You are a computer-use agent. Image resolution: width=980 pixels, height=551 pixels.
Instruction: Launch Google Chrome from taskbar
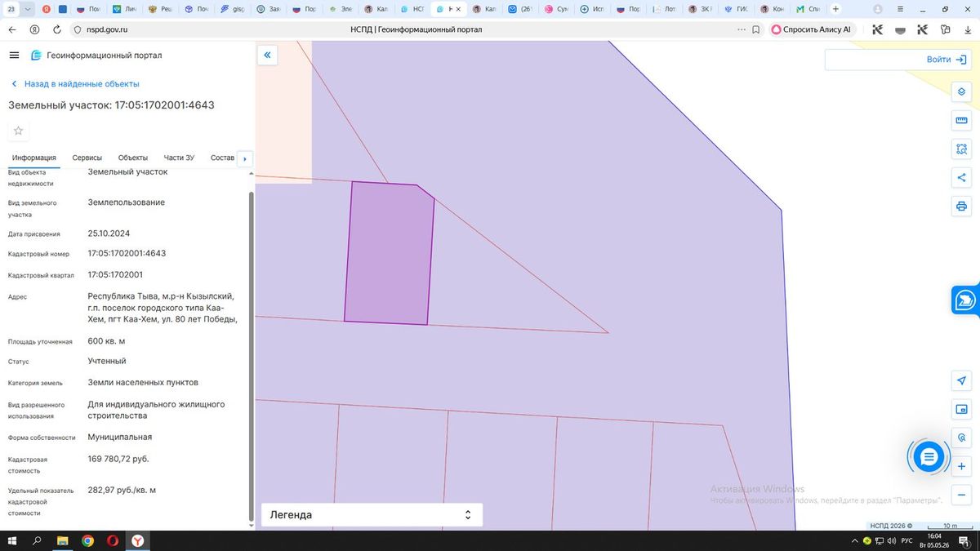pos(87,540)
